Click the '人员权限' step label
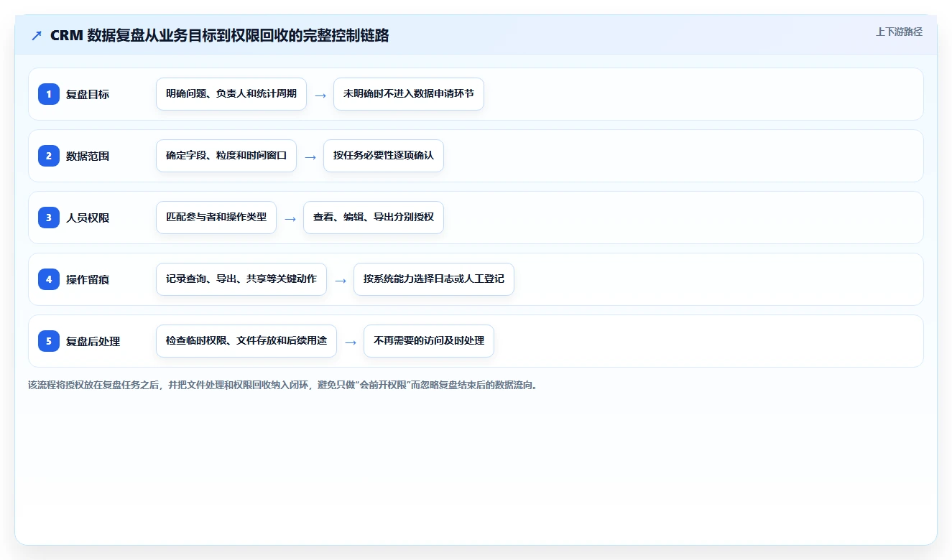 [88, 218]
